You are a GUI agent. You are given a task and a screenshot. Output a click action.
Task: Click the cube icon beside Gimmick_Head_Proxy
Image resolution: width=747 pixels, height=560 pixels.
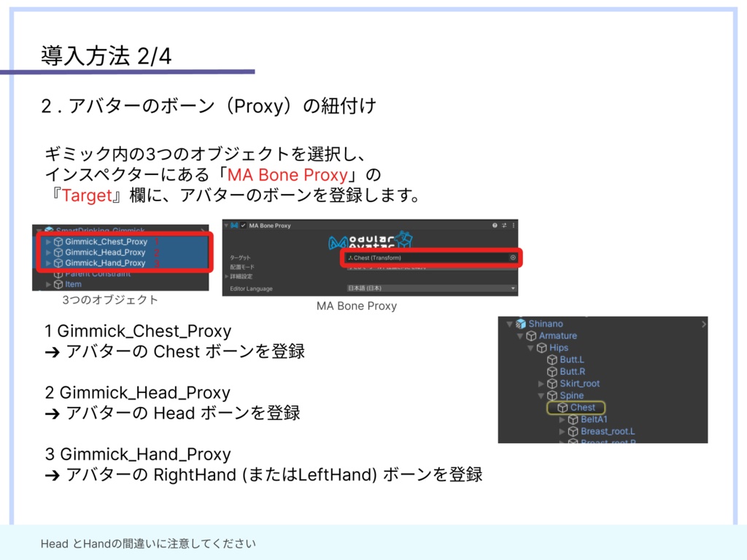pyautogui.click(x=58, y=252)
